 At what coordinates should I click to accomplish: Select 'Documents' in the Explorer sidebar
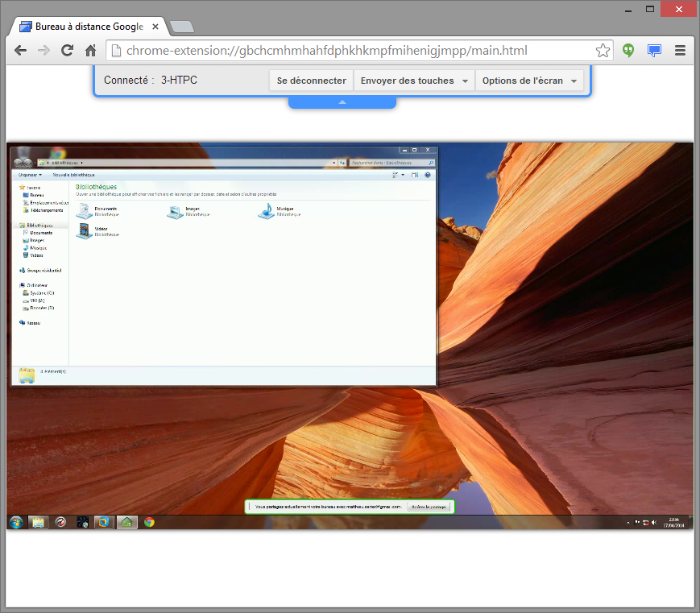(41, 233)
